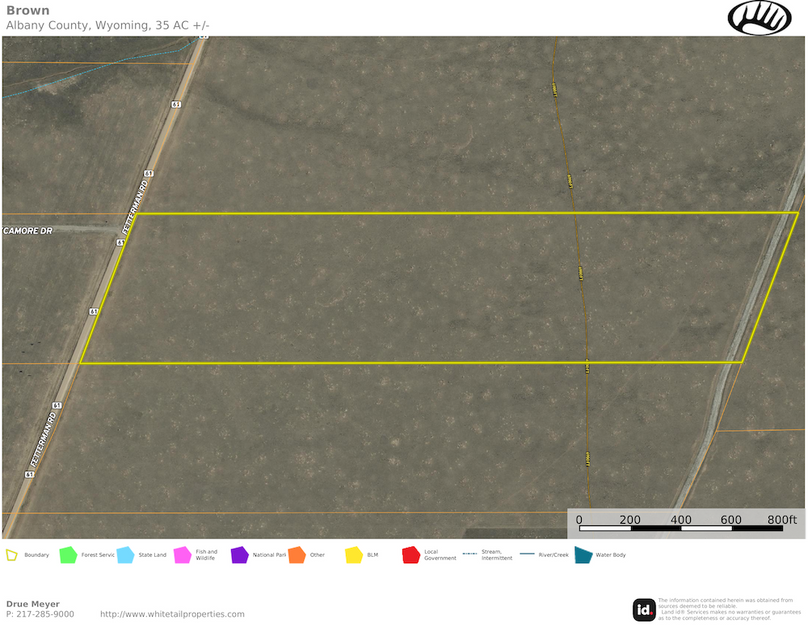Viewport: 808px width, 625px height.
Task: Click the yellow BLM legend swatch
Action: click(353, 555)
